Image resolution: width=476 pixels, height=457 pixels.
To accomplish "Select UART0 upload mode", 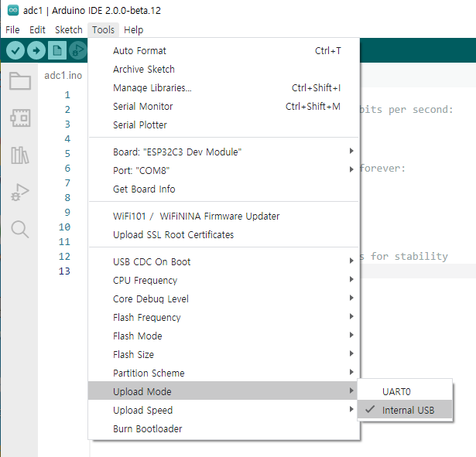I will [x=405, y=391].
